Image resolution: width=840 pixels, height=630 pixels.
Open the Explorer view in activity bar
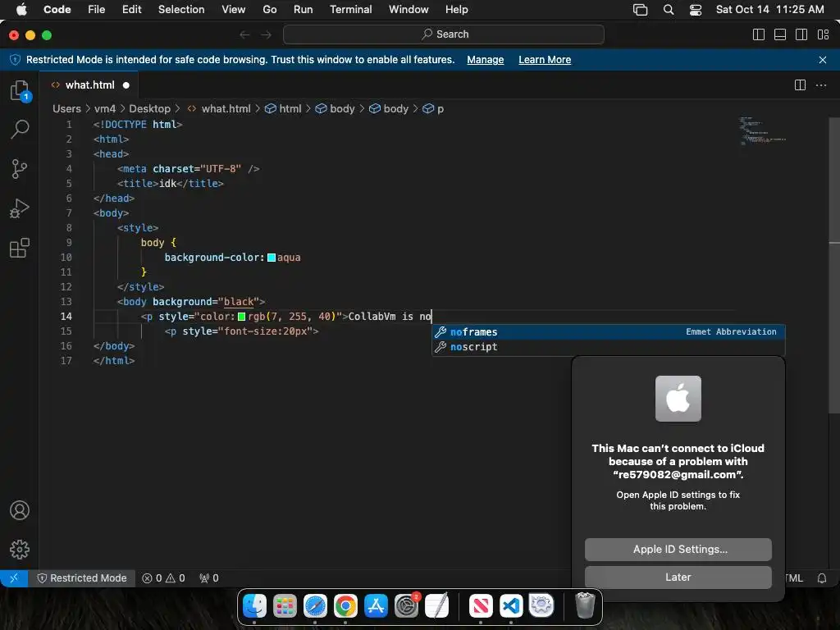pos(20,90)
